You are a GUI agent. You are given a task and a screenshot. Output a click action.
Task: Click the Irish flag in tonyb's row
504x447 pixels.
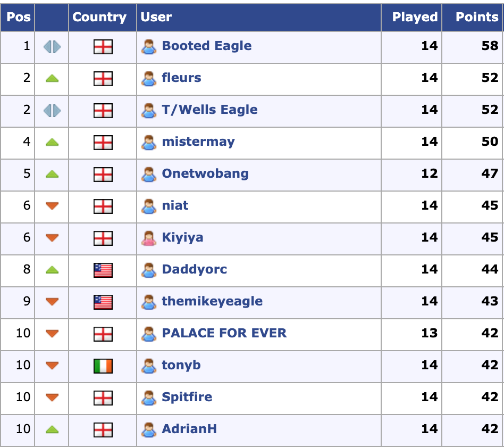click(x=103, y=366)
